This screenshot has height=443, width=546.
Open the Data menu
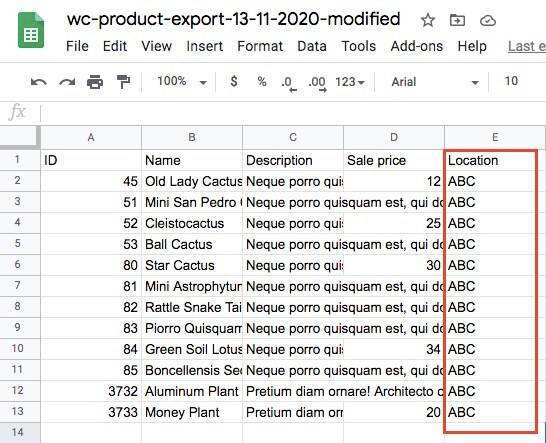tap(312, 46)
